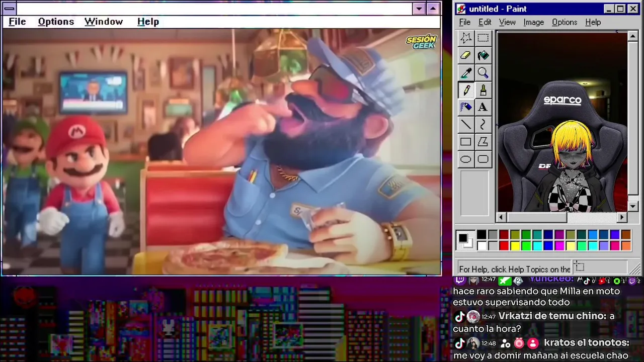Open the Window menu of the video window

[104, 22]
